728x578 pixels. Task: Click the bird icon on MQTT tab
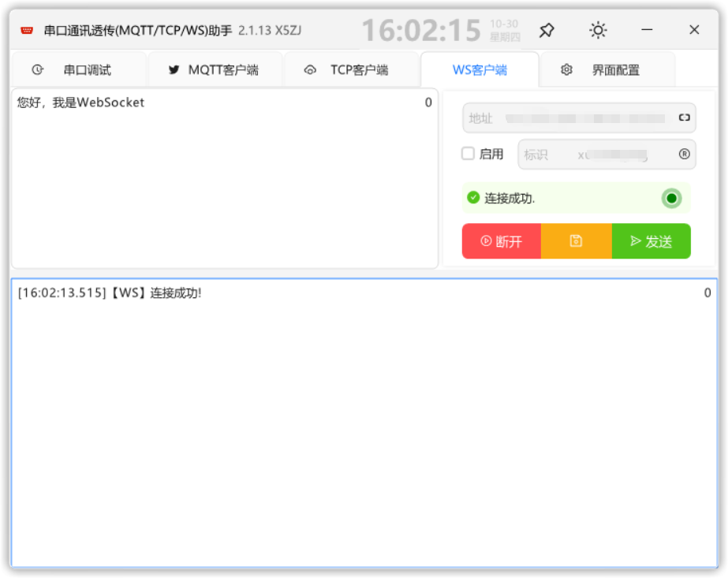174,69
